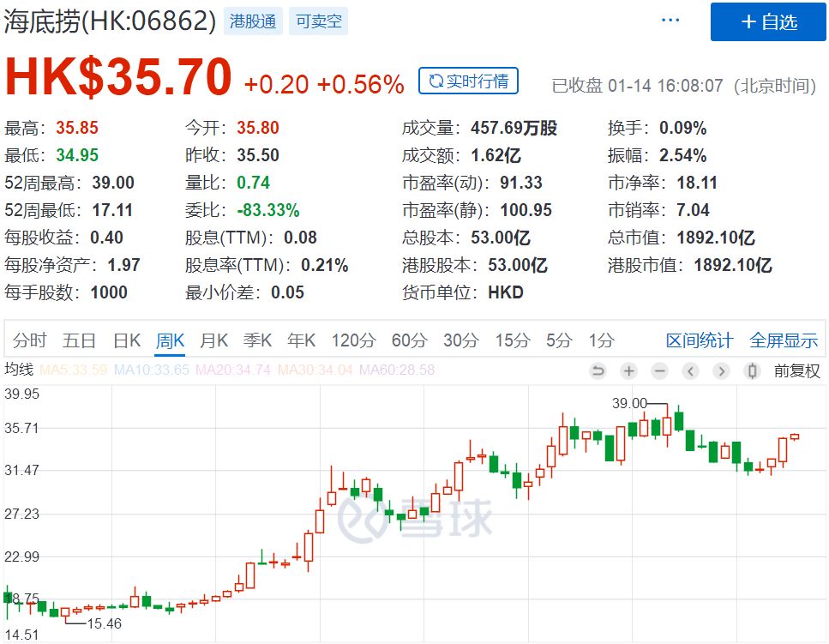
Task: Click the price HK$35.70
Action: [118, 77]
